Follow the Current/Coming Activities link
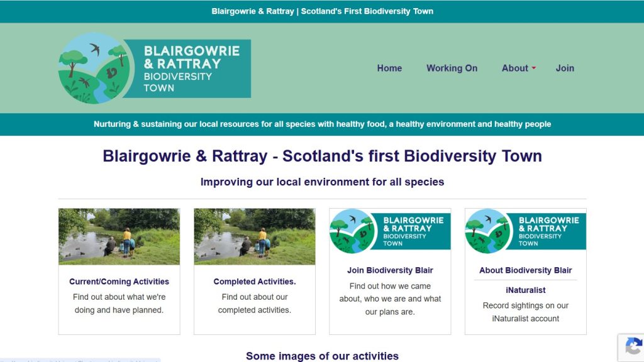The image size is (644, 362). click(119, 282)
